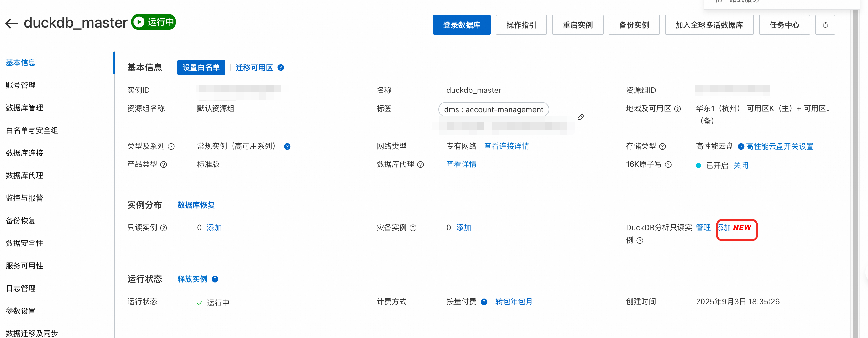Open help icon next to 迁移可用区

point(281,67)
